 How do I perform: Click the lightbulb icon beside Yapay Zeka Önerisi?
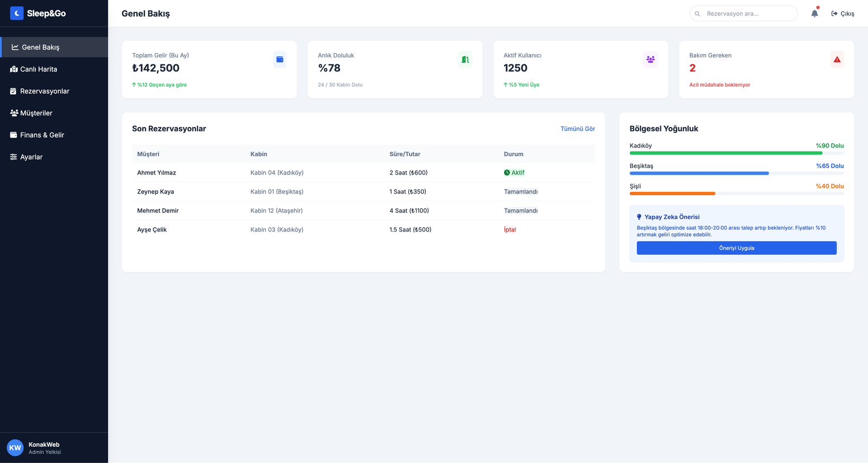click(639, 217)
